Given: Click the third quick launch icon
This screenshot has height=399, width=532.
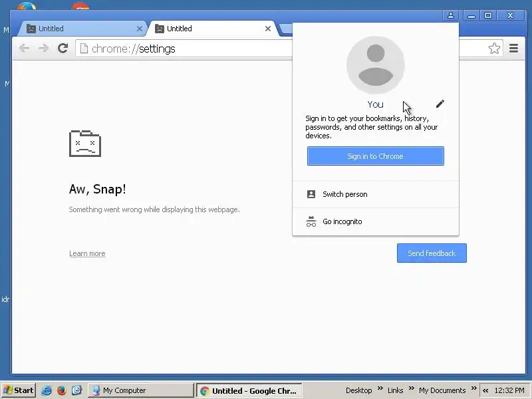Looking at the screenshot, I should point(76,390).
